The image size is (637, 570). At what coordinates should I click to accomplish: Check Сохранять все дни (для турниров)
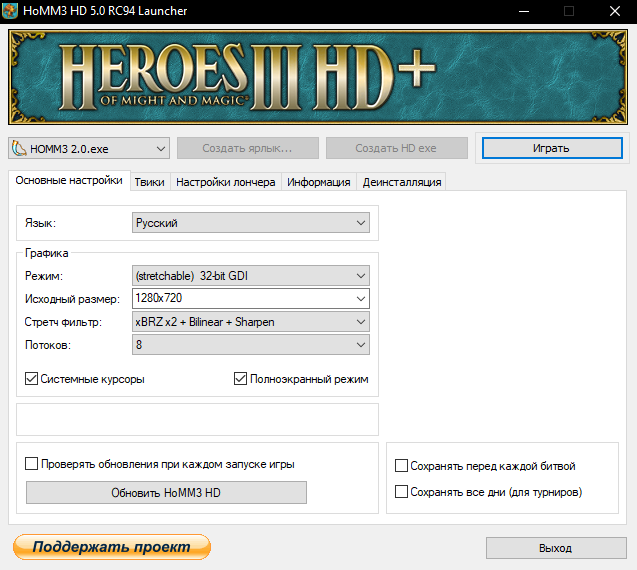click(401, 492)
